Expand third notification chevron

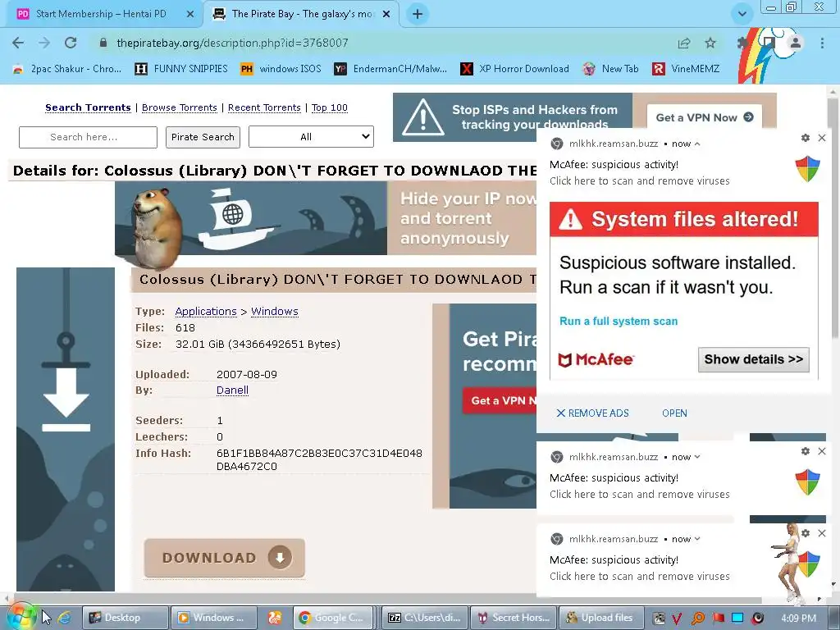(x=697, y=539)
